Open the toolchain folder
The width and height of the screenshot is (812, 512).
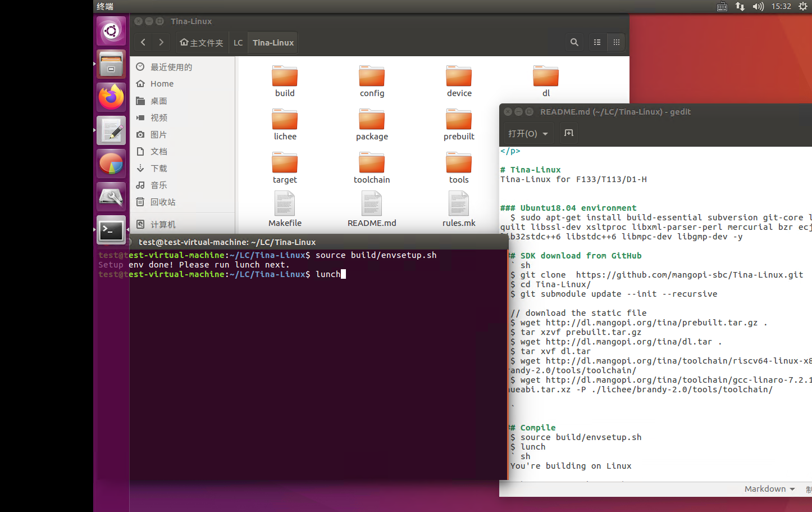click(372, 167)
